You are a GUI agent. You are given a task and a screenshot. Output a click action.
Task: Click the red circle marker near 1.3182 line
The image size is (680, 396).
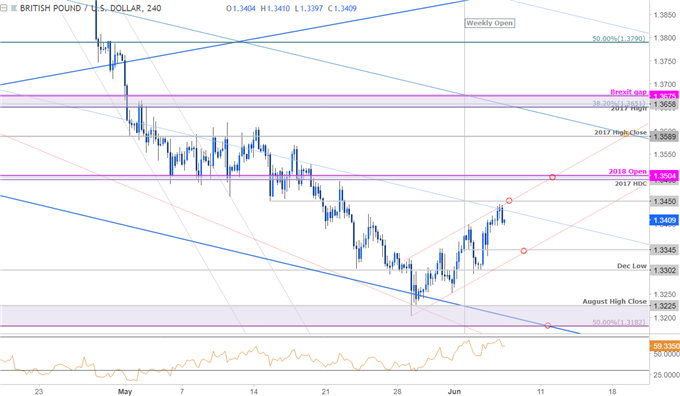[548, 325]
